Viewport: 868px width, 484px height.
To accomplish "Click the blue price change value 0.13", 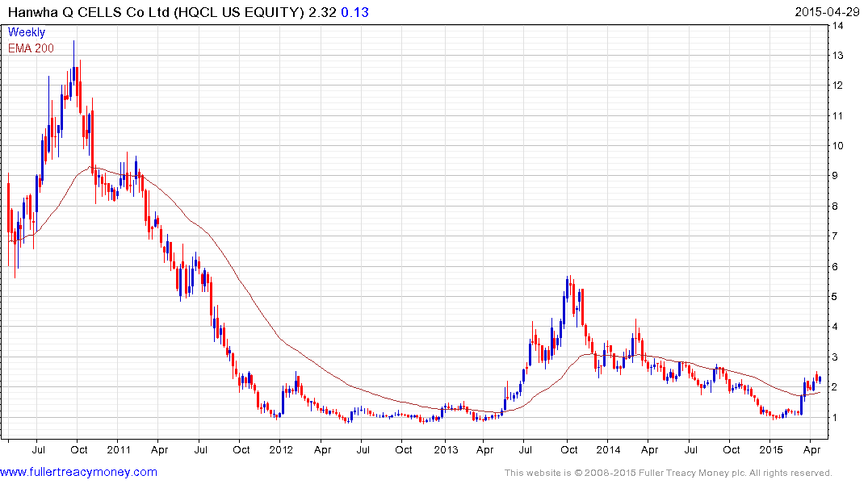I will point(354,12).
